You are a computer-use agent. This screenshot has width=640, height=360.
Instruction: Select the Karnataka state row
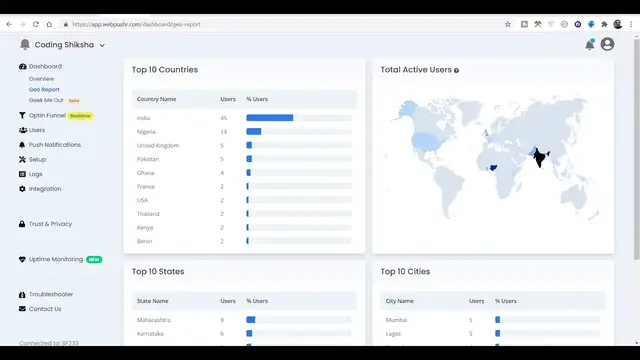tap(244, 333)
